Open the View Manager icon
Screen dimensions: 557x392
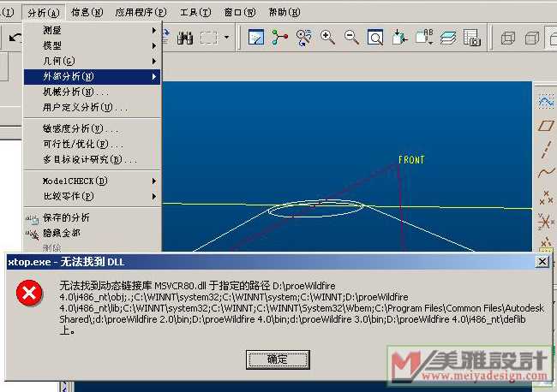(472, 38)
